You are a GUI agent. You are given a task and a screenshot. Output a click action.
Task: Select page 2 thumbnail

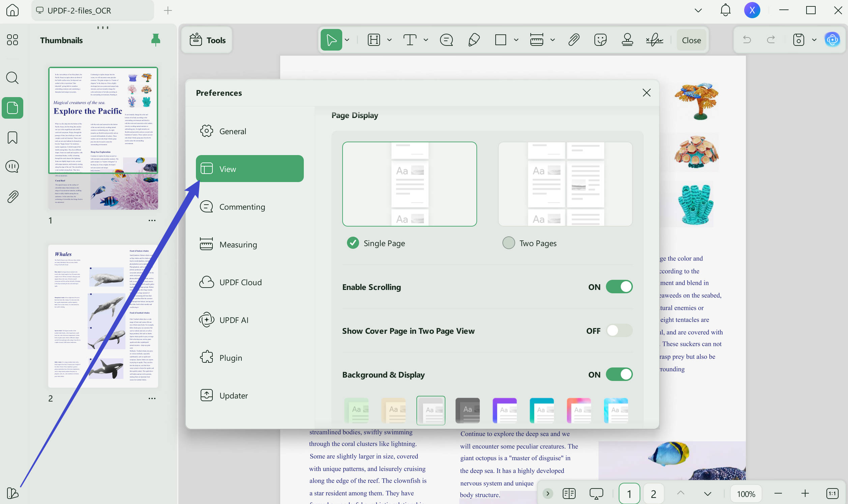click(103, 316)
